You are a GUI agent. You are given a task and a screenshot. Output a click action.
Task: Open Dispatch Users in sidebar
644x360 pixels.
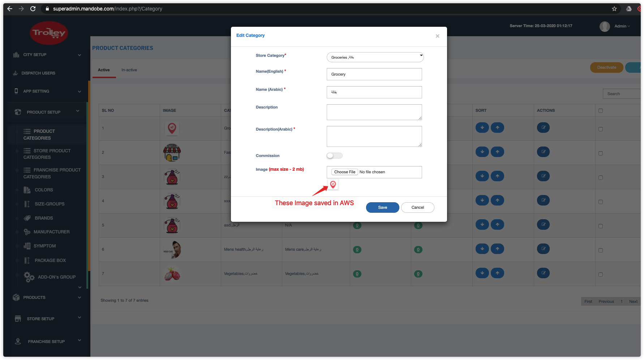coord(38,73)
